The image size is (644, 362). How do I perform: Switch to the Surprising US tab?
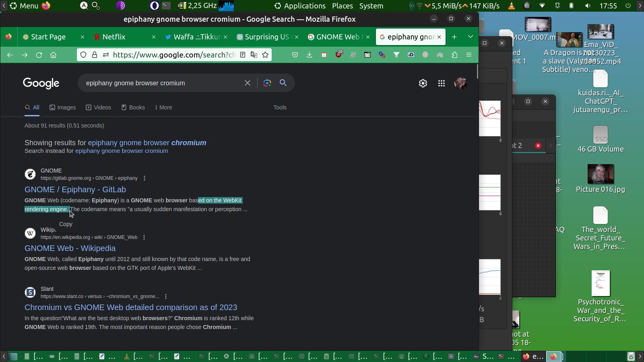(x=268, y=37)
